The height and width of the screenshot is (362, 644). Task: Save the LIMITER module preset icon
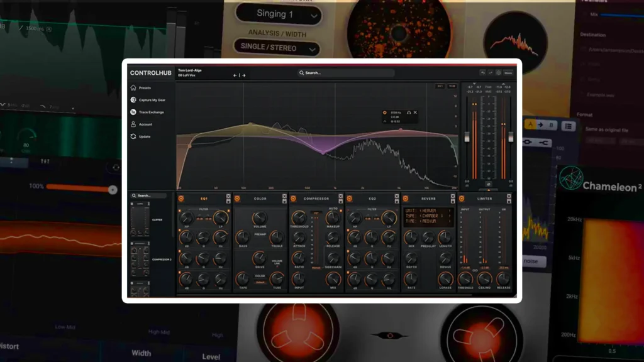pos(509,201)
